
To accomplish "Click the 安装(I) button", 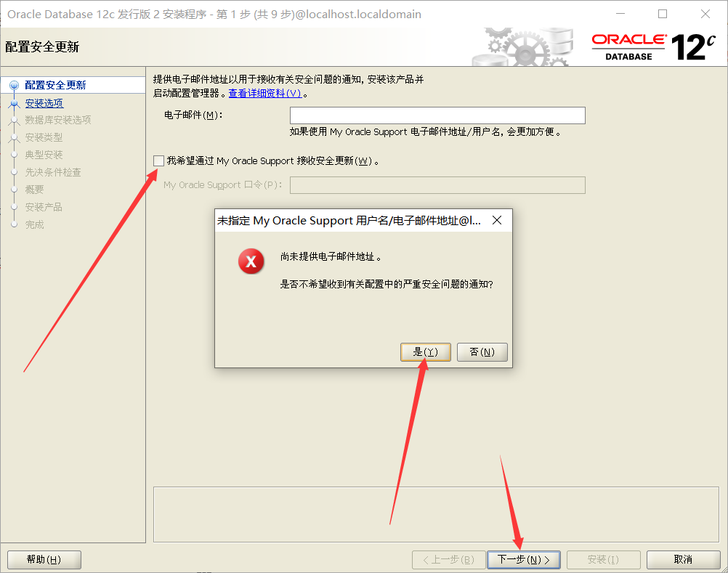I will [x=603, y=559].
